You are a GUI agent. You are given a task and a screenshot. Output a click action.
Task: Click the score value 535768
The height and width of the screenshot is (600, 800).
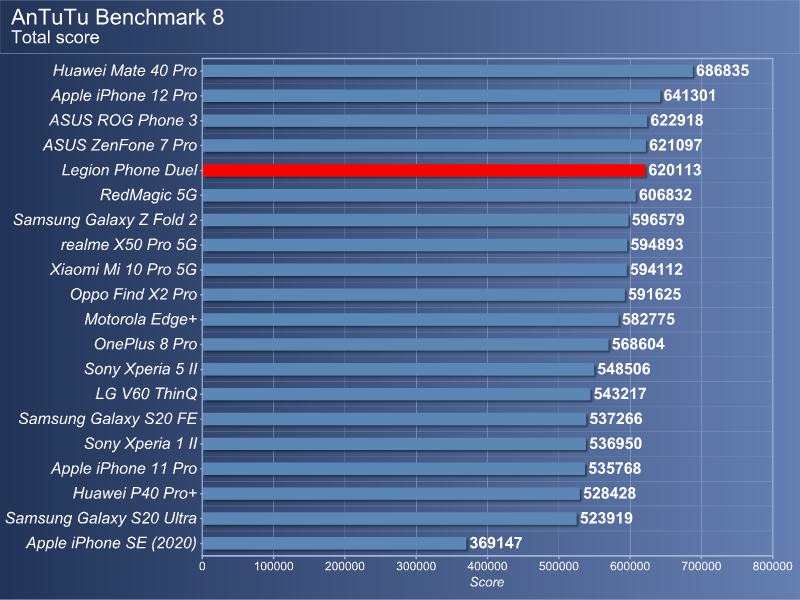[x=615, y=468]
